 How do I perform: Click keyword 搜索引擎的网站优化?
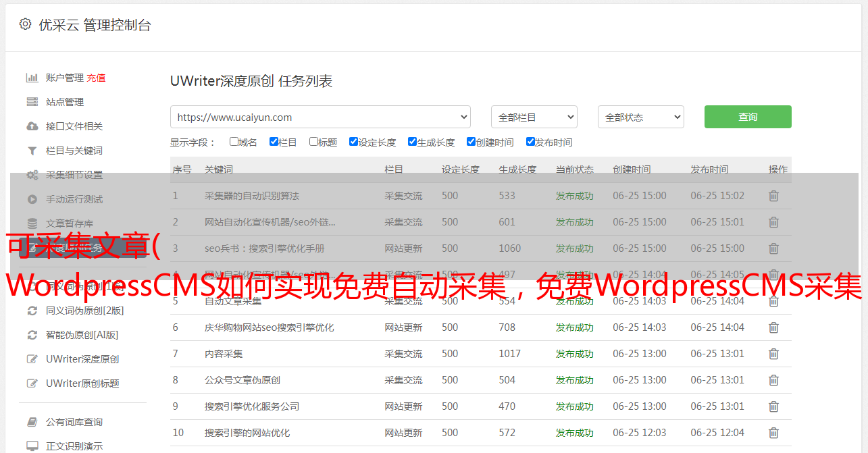pos(247,433)
